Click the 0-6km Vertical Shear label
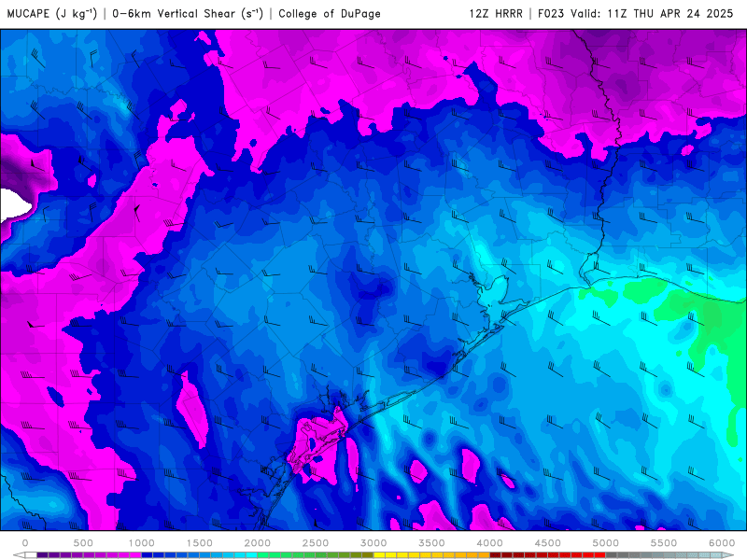Viewport: 747px width, 560px height. point(188,13)
